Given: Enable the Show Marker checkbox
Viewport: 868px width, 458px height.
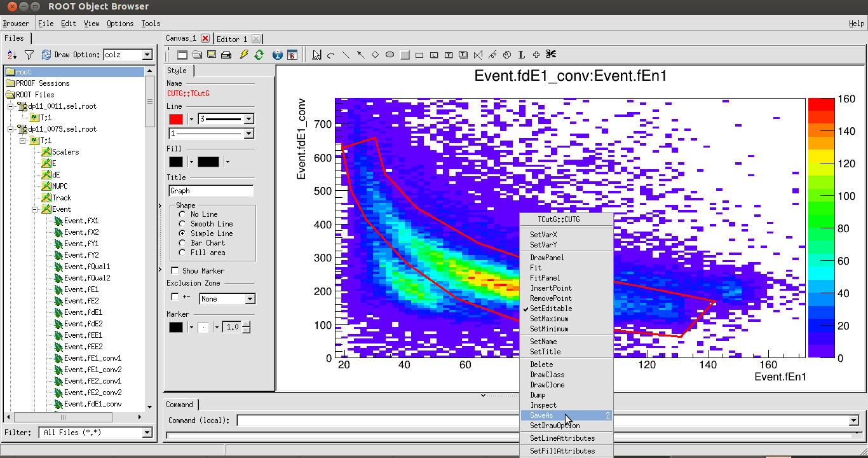Looking at the screenshot, I should [x=175, y=271].
